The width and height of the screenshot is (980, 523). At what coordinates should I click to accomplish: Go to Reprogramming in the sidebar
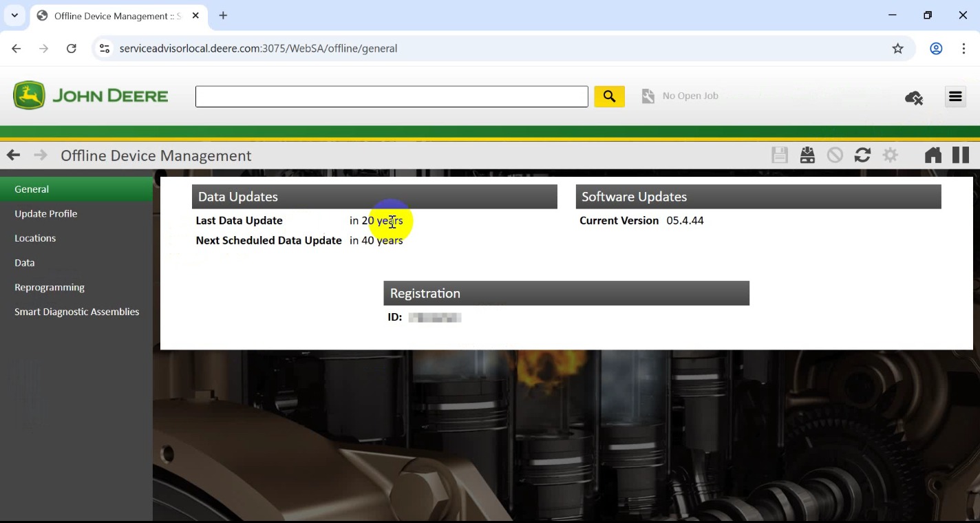(x=50, y=288)
